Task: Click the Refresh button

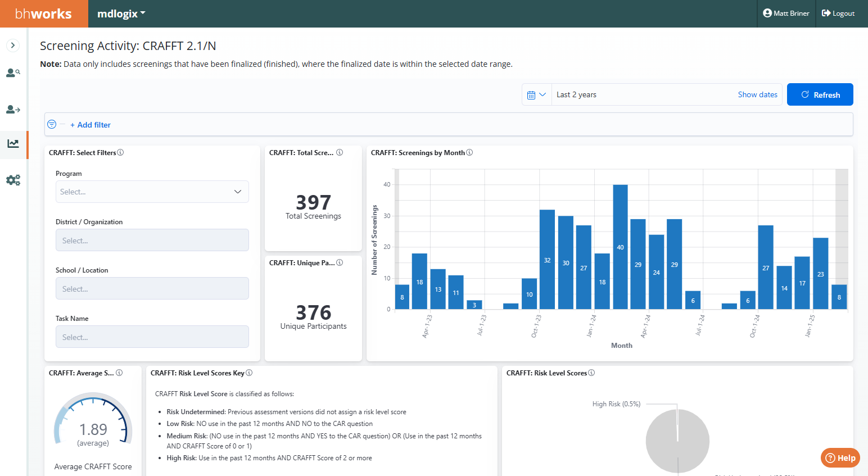Action: click(x=820, y=94)
